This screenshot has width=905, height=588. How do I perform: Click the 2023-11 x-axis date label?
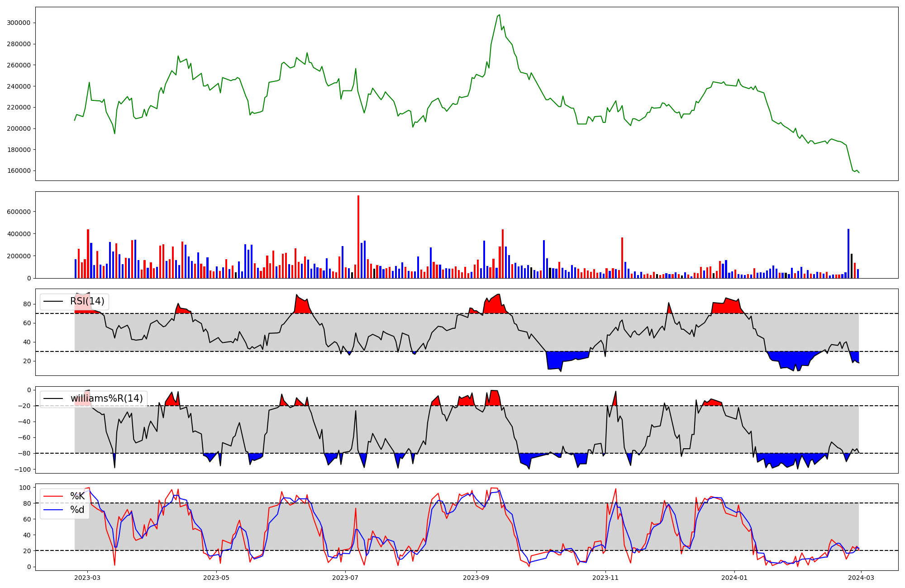click(x=605, y=578)
